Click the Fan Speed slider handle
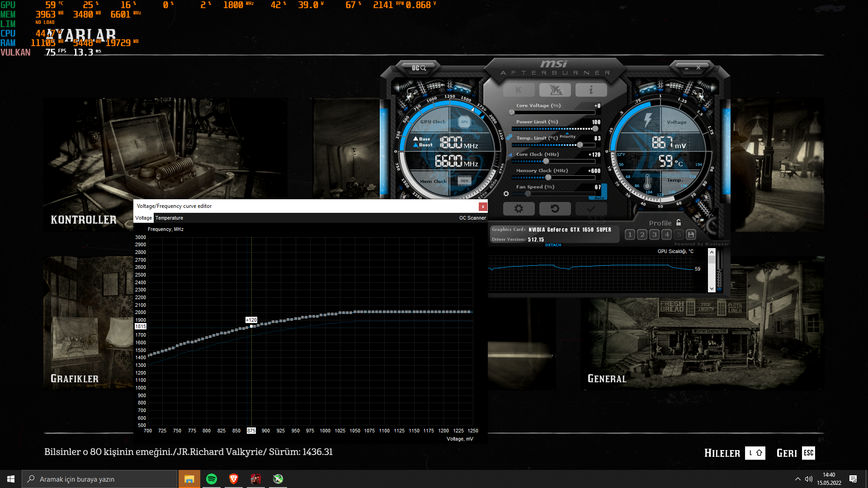This screenshot has width=868, height=488. (x=528, y=194)
